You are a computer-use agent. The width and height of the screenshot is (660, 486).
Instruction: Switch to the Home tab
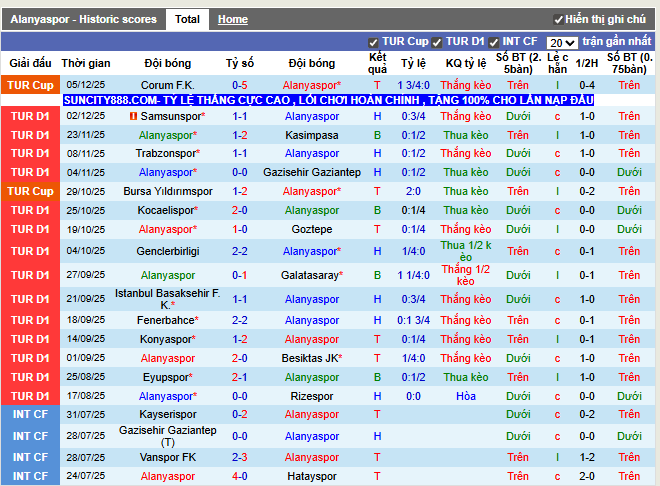click(233, 19)
